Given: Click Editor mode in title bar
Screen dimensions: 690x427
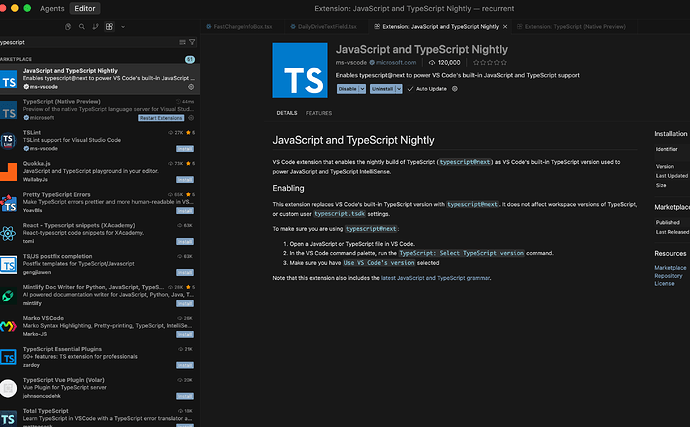Looking at the screenshot, I should (85, 8).
